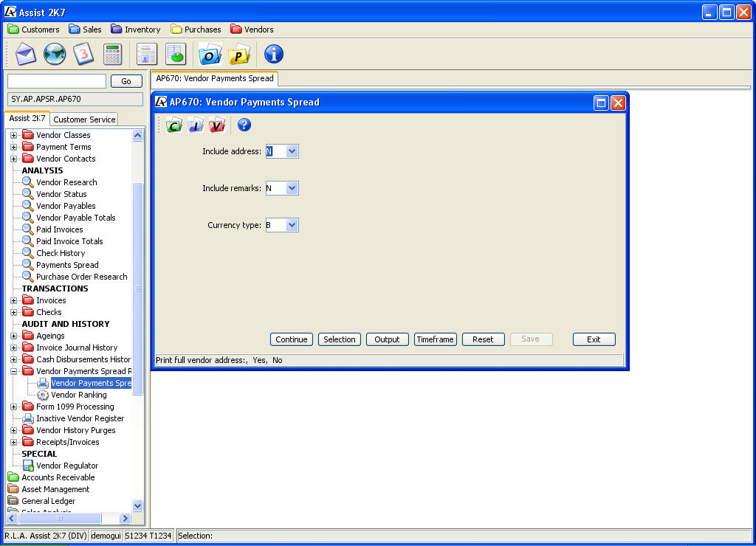Click the blue 'I' icon in AP670 window
This screenshot has width=756, height=546.
pyautogui.click(x=196, y=125)
